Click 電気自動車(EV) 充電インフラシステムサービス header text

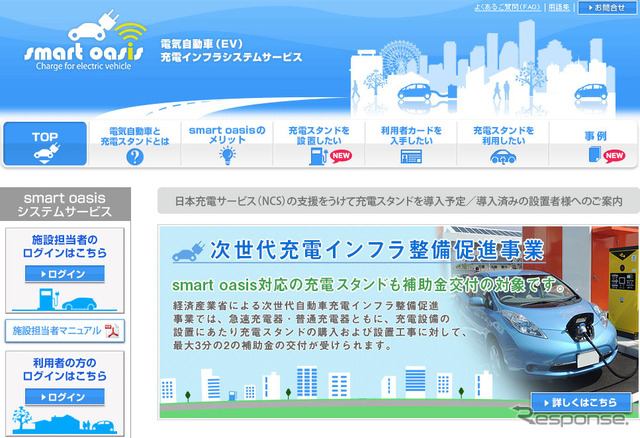pyautogui.click(x=231, y=51)
